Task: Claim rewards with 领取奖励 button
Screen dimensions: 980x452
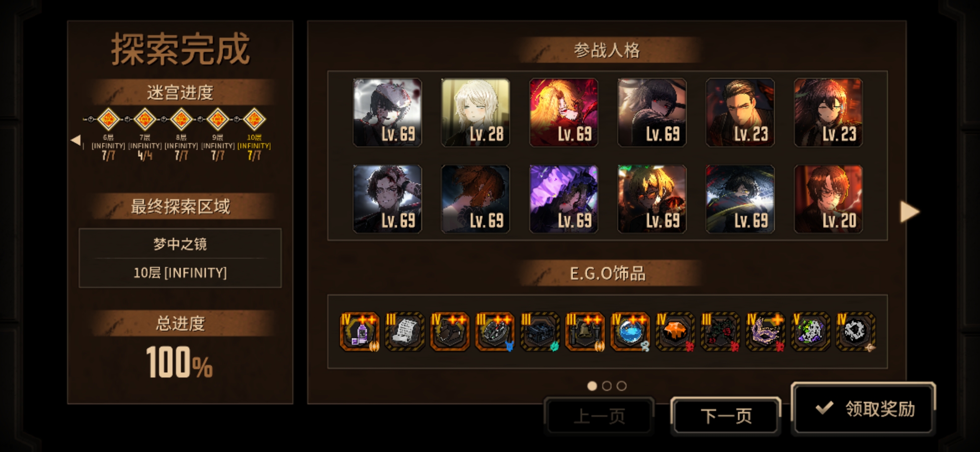Action: click(x=864, y=408)
